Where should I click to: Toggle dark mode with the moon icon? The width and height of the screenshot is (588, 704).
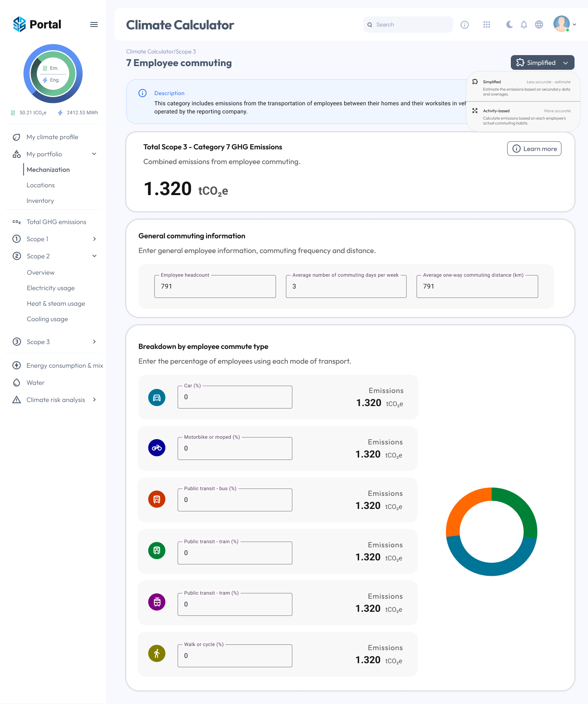tap(509, 24)
